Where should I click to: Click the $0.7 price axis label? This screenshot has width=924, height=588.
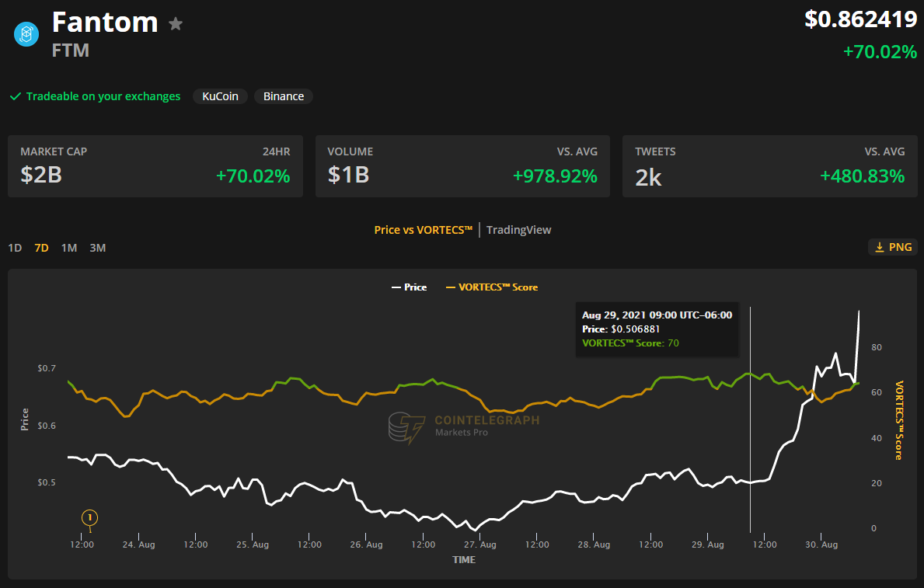coord(47,368)
